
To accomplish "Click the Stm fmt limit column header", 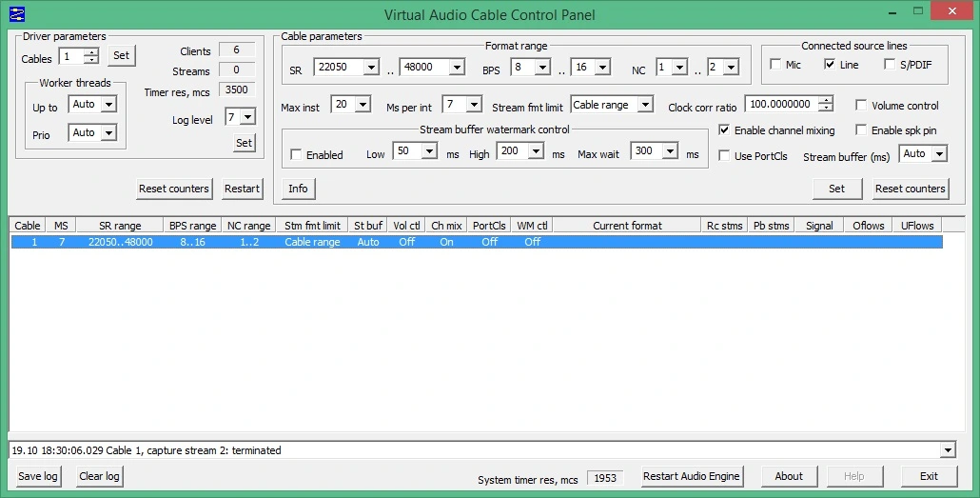I will pos(312,226).
